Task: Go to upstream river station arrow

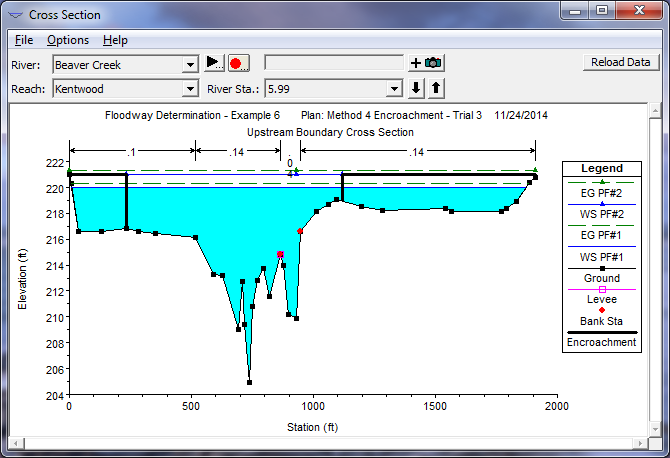Action: [x=436, y=88]
